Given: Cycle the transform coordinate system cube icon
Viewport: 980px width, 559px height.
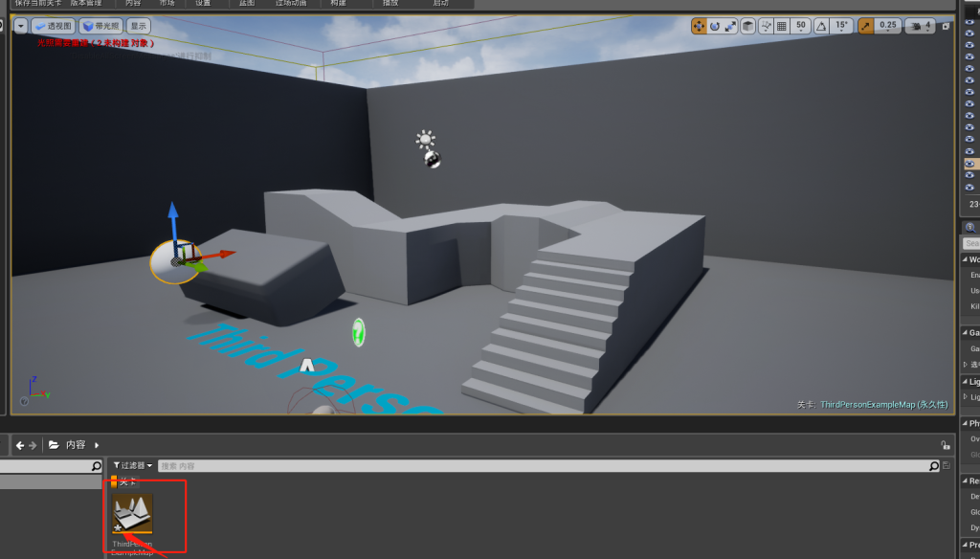Looking at the screenshot, I should point(748,26).
